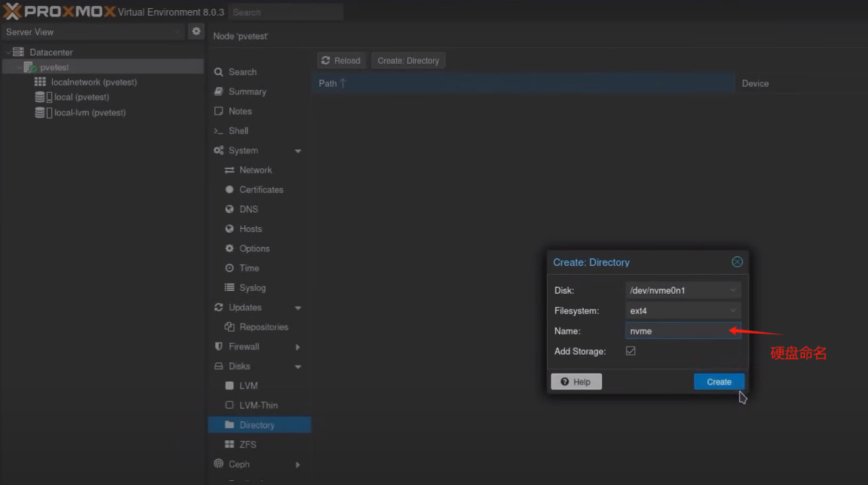Viewport: 868px width, 485px height.
Task: Open the Server View dropdown
Action: click(x=92, y=32)
